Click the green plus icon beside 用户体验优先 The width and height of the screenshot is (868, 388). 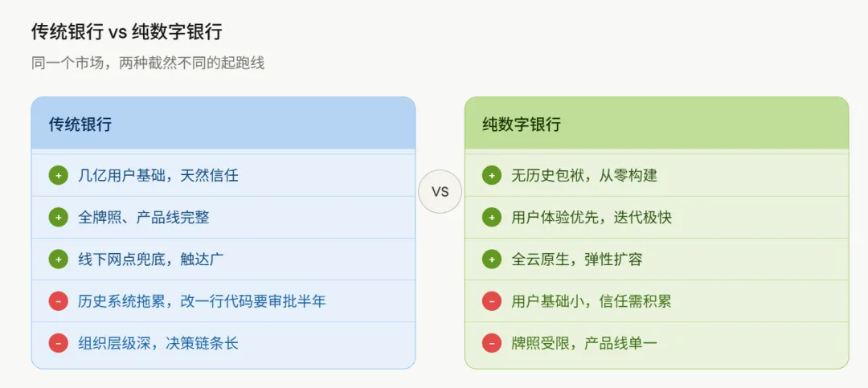click(492, 218)
